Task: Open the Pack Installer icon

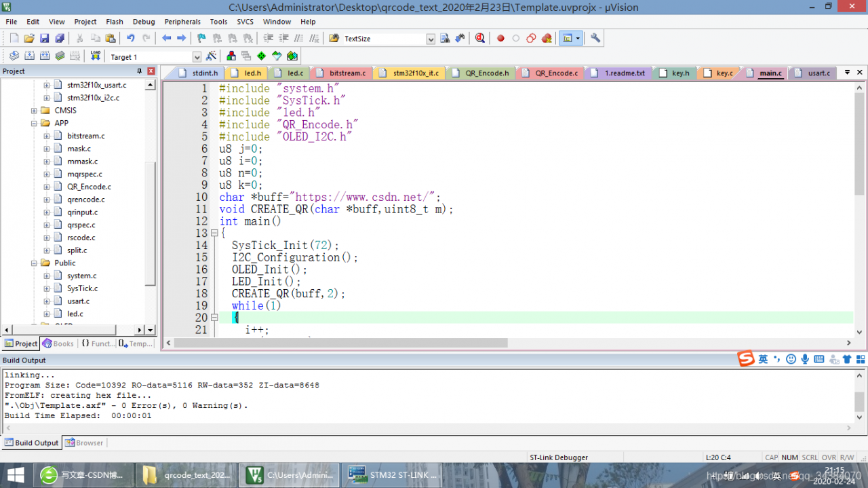Action: [x=292, y=56]
